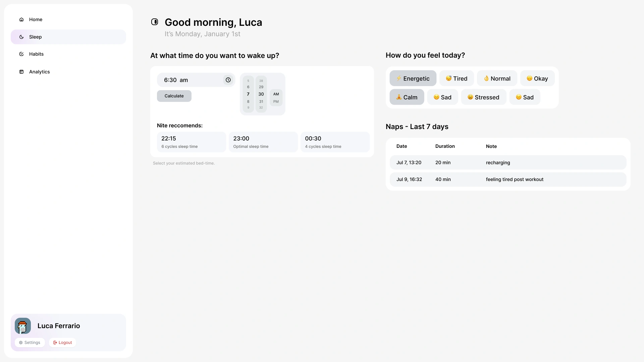Click Luca Ferrario's pixel avatar
Image resolution: width=644 pixels, height=362 pixels.
pos(23,326)
